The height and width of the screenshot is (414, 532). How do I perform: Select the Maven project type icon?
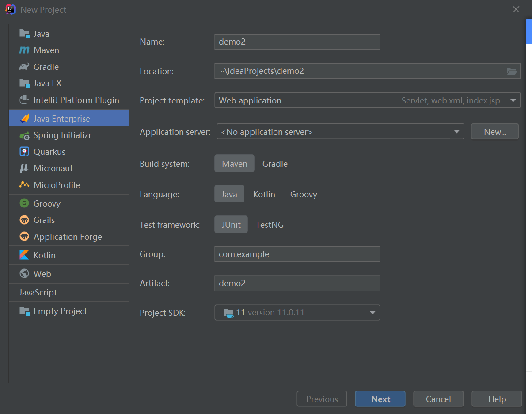coord(24,50)
